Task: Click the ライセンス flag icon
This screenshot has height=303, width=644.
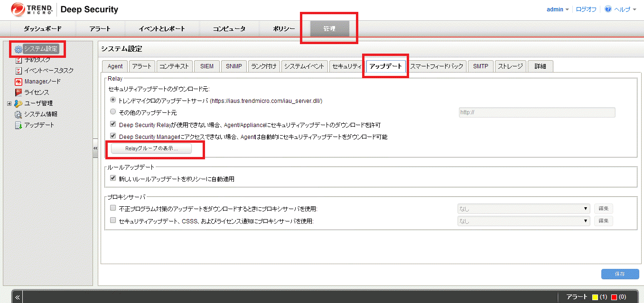Action: (x=19, y=92)
